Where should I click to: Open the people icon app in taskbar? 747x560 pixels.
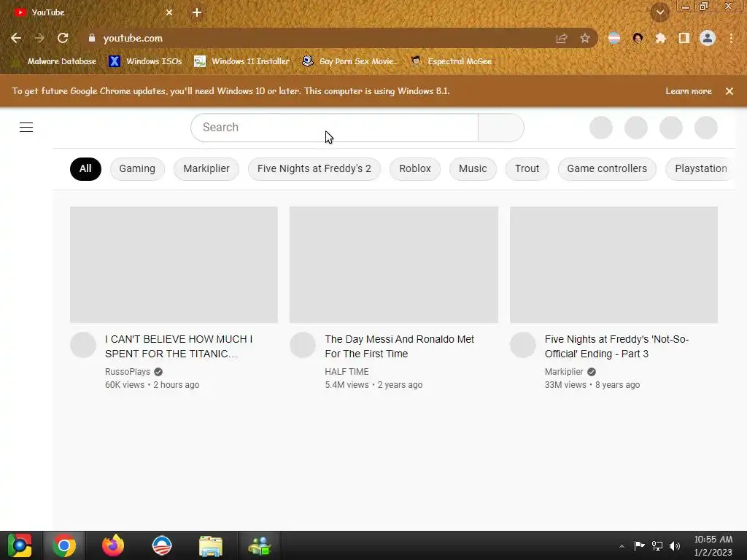[x=259, y=545]
